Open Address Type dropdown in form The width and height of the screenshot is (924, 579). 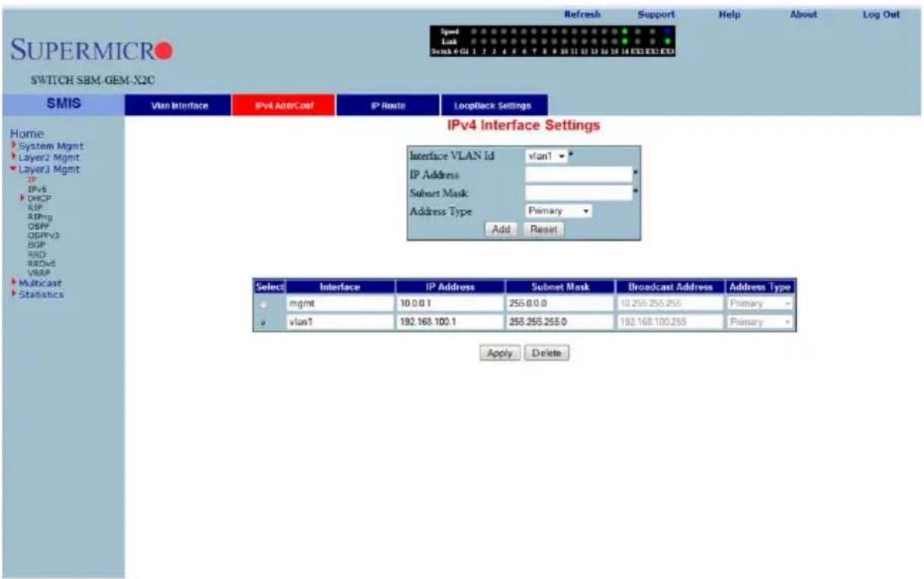click(x=559, y=212)
